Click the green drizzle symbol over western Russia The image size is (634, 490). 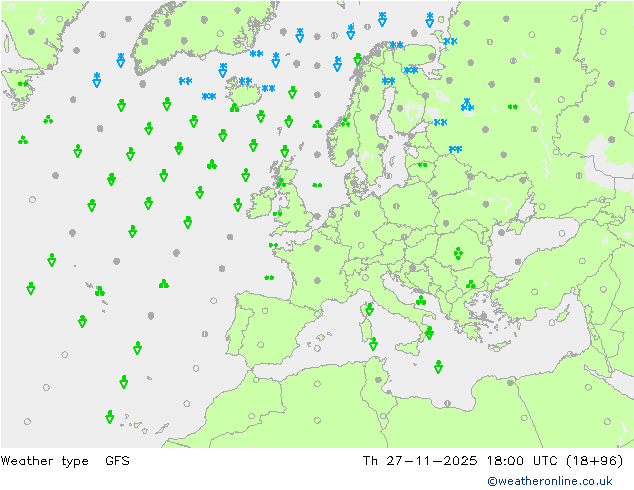(x=513, y=107)
